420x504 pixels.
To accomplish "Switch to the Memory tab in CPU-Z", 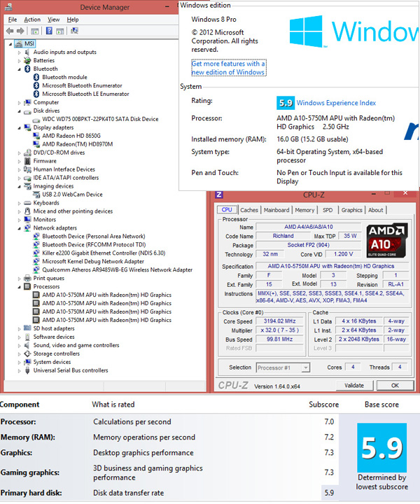I will [x=304, y=210].
